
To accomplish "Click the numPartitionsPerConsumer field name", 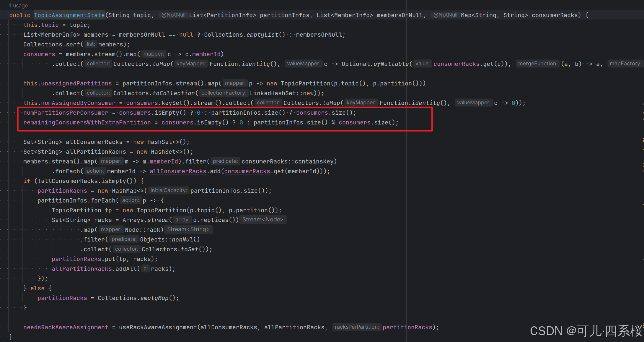I will (66, 113).
